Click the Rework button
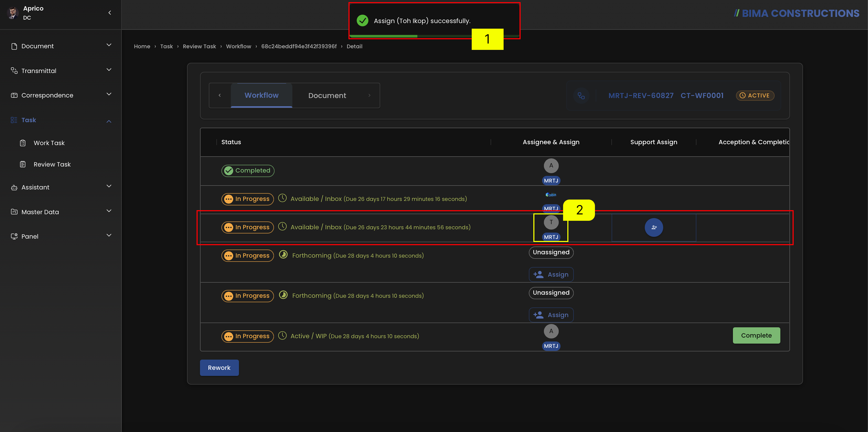 tap(219, 368)
